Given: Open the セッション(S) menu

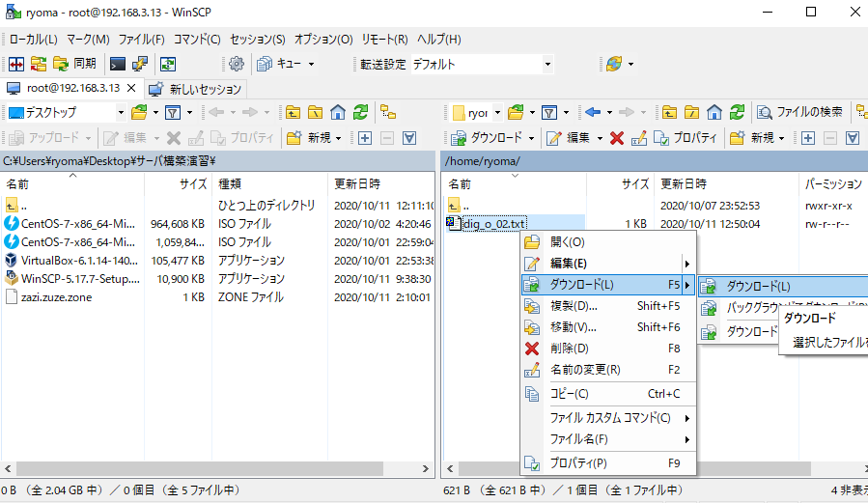Looking at the screenshot, I should pos(258,40).
